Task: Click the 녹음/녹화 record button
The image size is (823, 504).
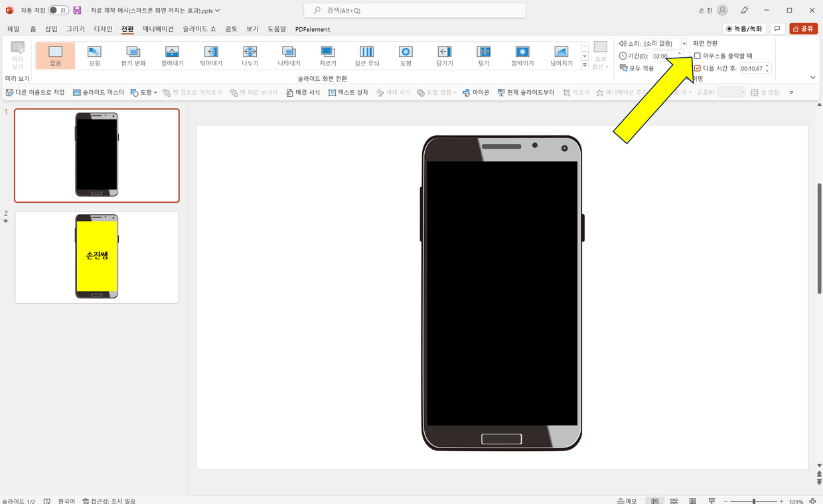Action: 744,29
